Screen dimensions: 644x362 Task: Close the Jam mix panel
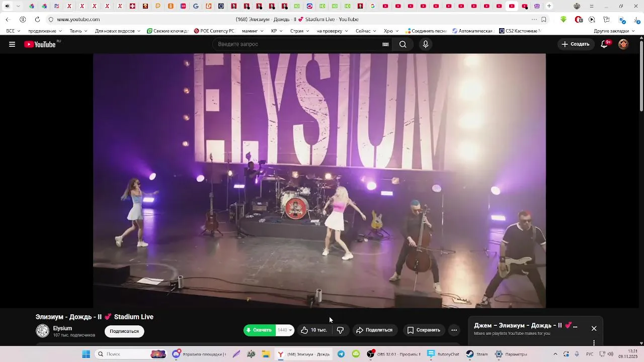594,328
